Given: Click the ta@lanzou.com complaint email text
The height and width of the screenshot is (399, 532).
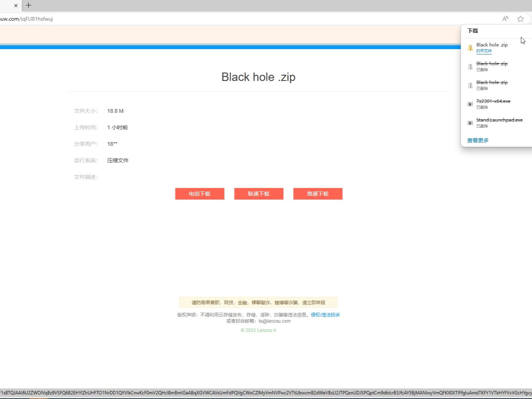Looking at the screenshot, I should click(274, 321).
